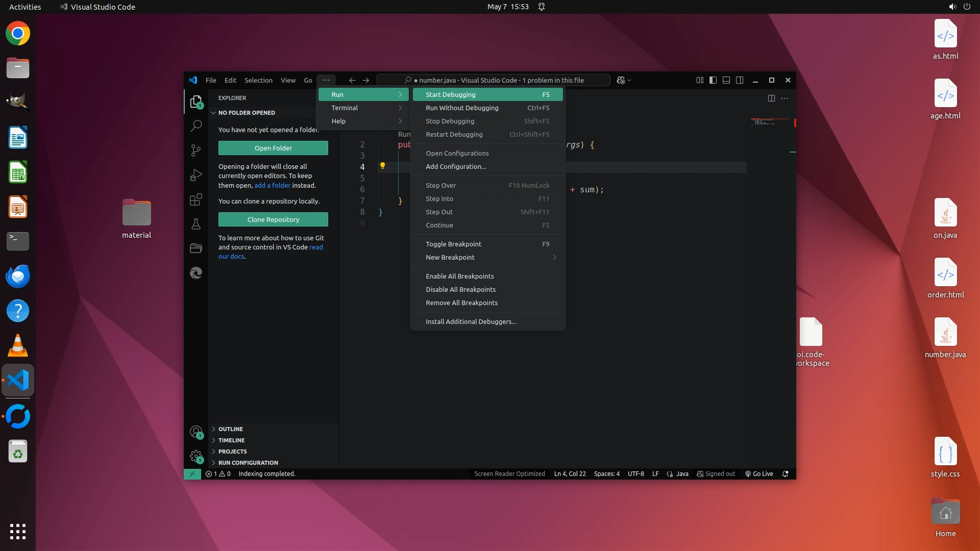Toggle the primary sidebar layout button
The image size is (980, 551).
click(713, 80)
